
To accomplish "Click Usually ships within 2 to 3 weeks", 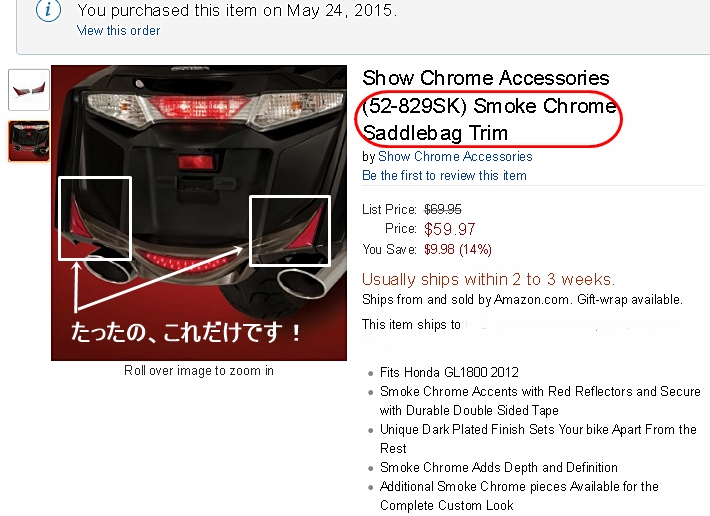I will (x=489, y=279).
